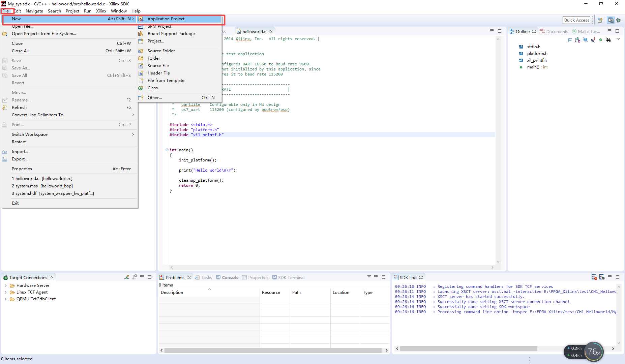Open the Make Target tab
The width and height of the screenshot is (625, 364).
586,31
